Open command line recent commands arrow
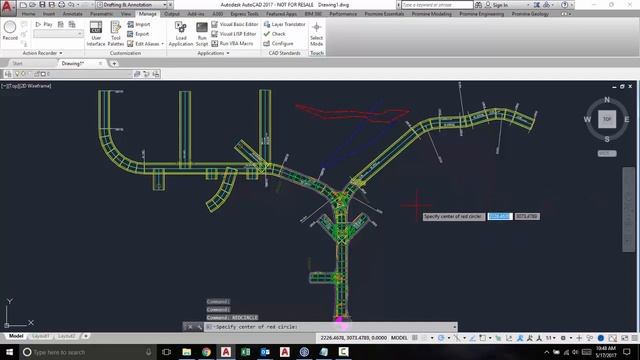The width and height of the screenshot is (640, 360). click(x=454, y=327)
